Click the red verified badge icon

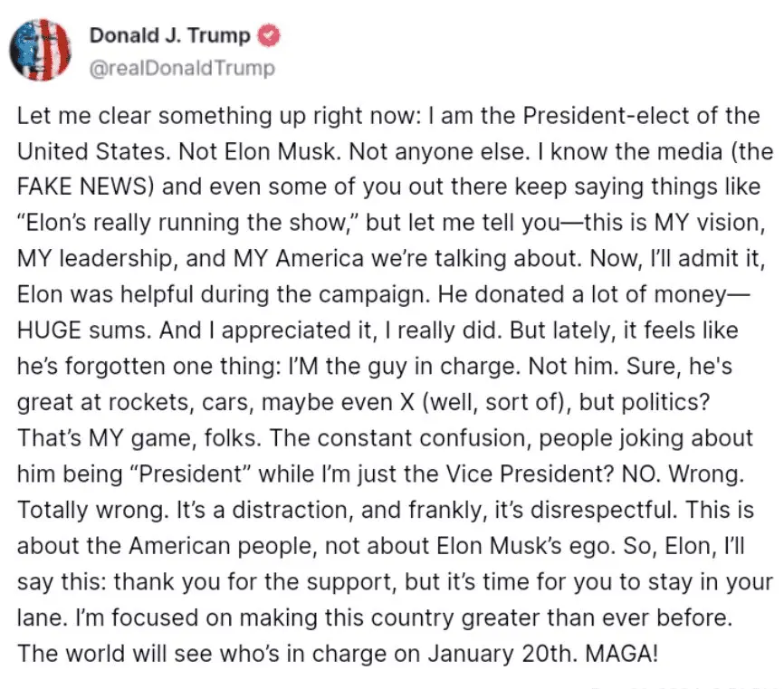click(270, 37)
